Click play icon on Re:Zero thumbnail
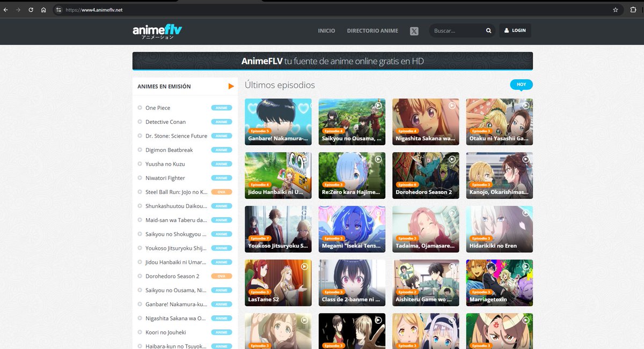The image size is (644, 349). point(378,159)
